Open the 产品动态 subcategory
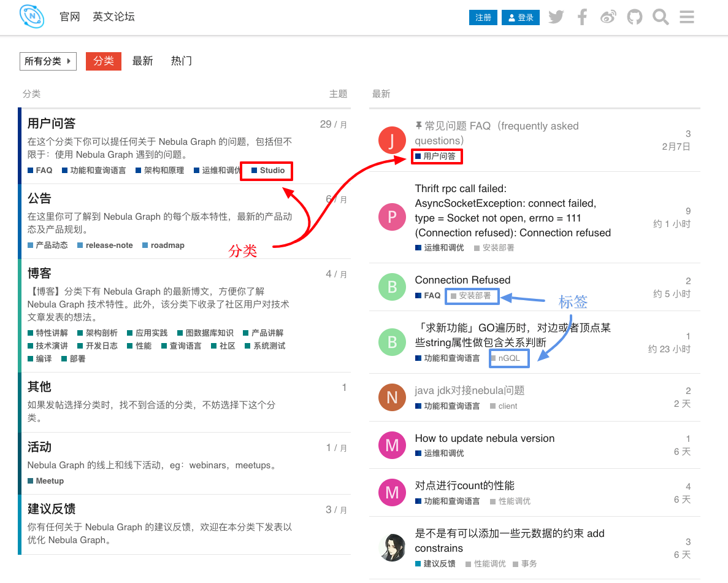Image resolution: width=728 pixels, height=583 pixels. point(47,245)
